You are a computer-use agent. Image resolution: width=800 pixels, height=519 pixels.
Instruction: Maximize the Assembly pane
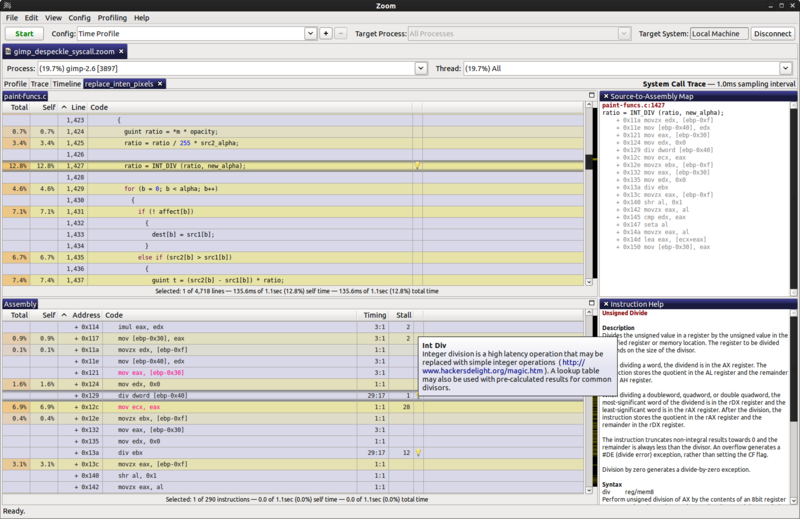coord(591,303)
